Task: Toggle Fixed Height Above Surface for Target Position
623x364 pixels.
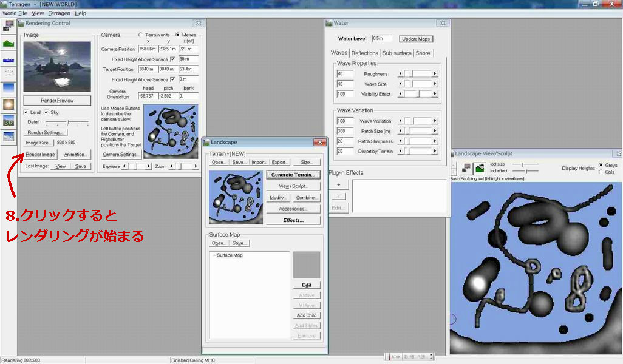Action: click(x=172, y=79)
